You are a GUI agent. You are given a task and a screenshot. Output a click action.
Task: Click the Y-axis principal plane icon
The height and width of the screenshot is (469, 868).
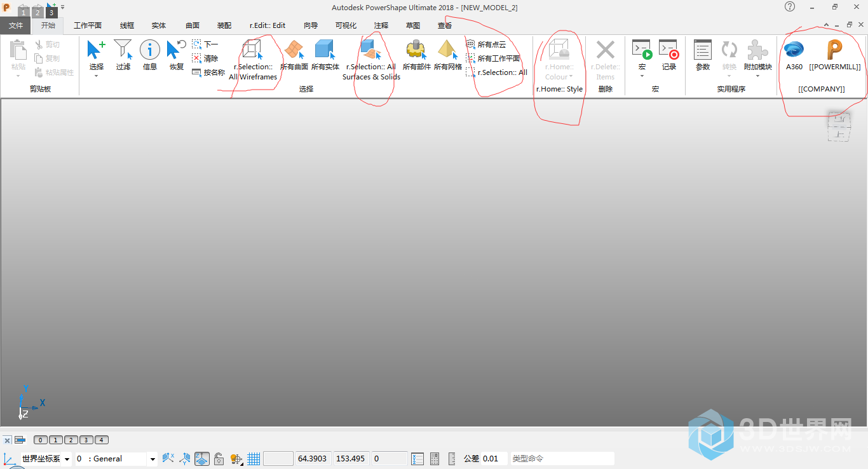(x=185, y=458)
